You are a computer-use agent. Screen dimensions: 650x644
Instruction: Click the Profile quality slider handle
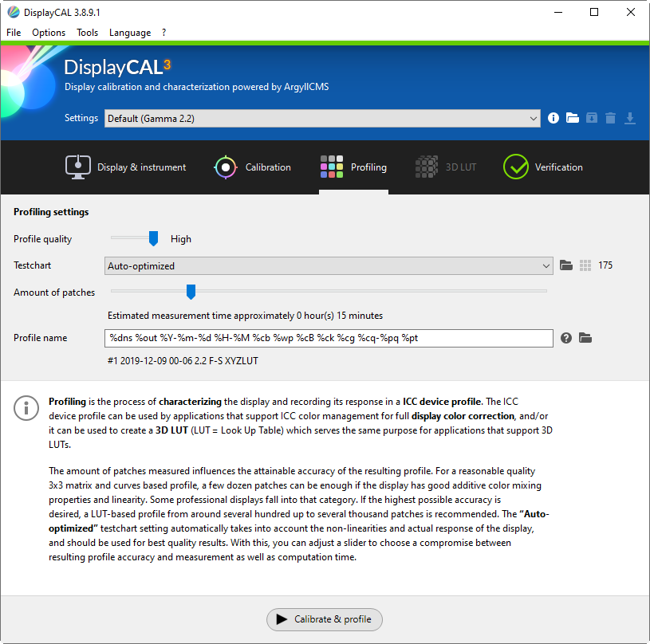coord(153,238)
